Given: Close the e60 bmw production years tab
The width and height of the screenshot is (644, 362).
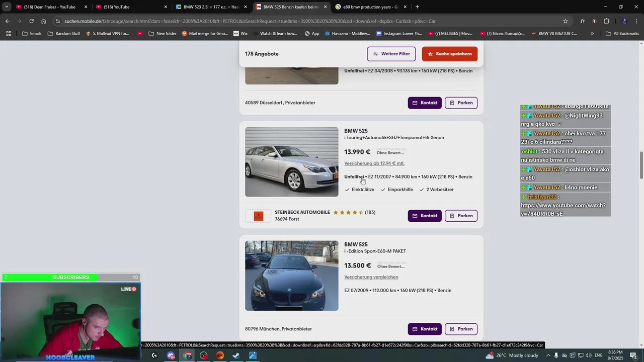Looking at the screenshot, I should tap(405, 7).
